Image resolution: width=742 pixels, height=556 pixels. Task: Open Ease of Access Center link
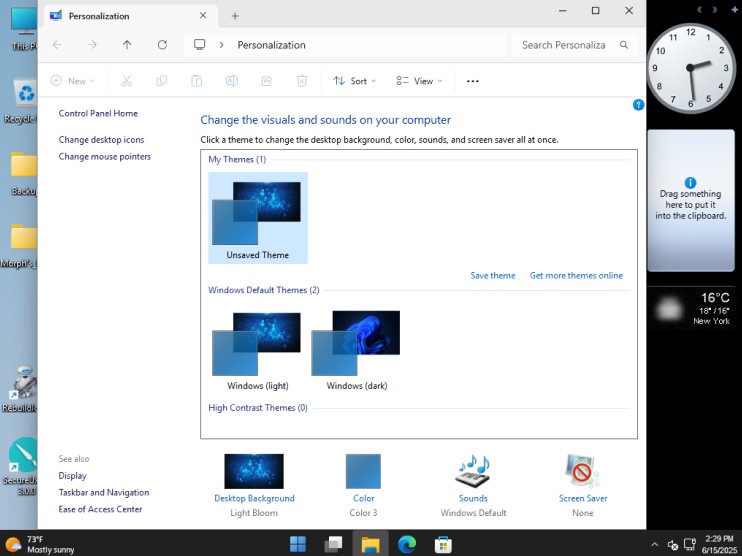click(100, 509)
